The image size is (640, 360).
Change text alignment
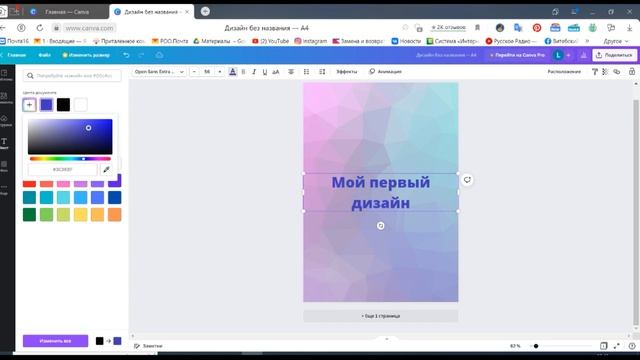coord(291,72)
